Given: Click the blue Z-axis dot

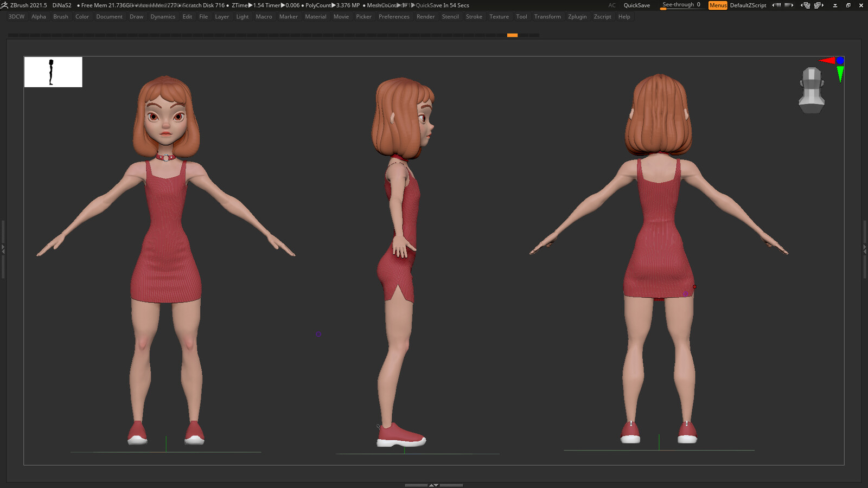Looking at the screenshot, I should [840, 60].
